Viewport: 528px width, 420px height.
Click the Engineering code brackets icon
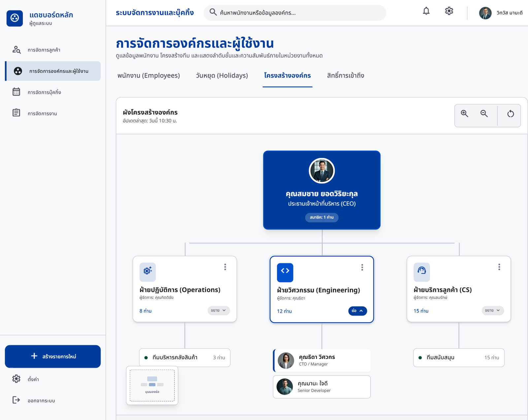point(285,272)
